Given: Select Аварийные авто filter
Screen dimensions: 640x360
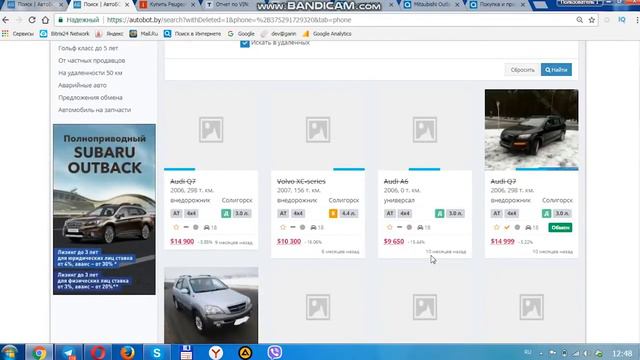Looking at the screenshot, I should 82,85.
